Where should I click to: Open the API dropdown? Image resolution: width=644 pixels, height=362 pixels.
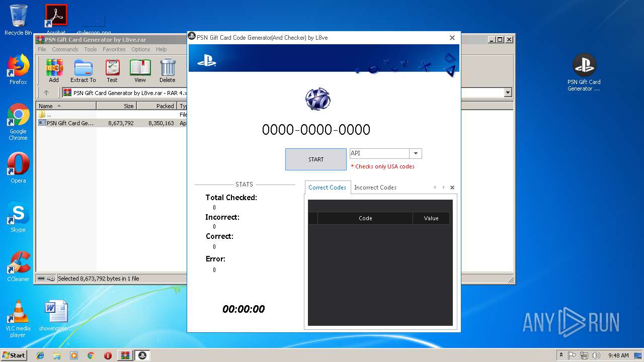click(x=416, y=153)
